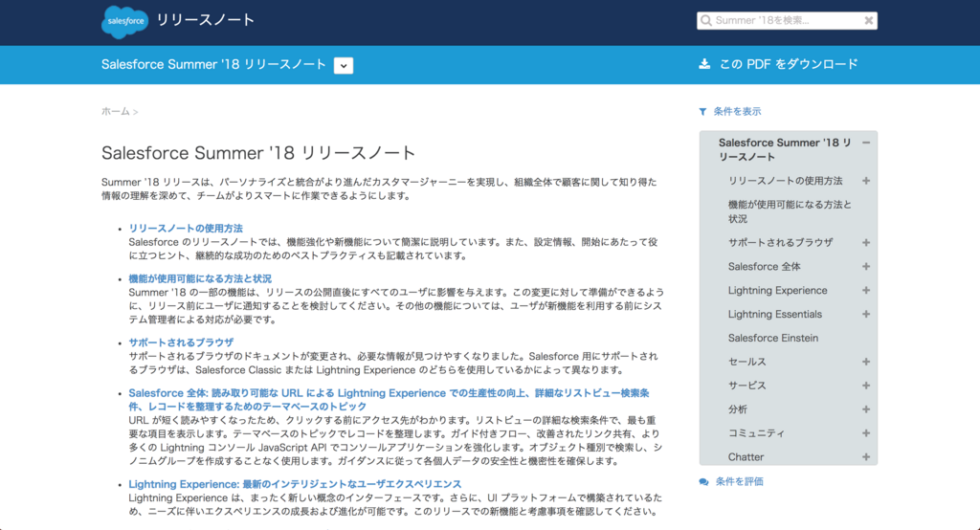Open 機能が使用可能になる方法と状況 content link
980x530 pixels.
pyautogui.click(x=200, y=278)
